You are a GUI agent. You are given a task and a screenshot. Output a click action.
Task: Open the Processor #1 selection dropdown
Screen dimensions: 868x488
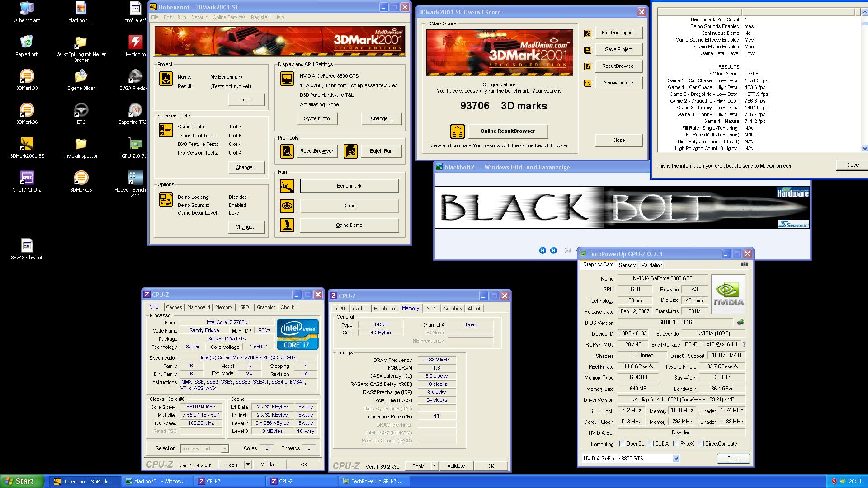225,449
